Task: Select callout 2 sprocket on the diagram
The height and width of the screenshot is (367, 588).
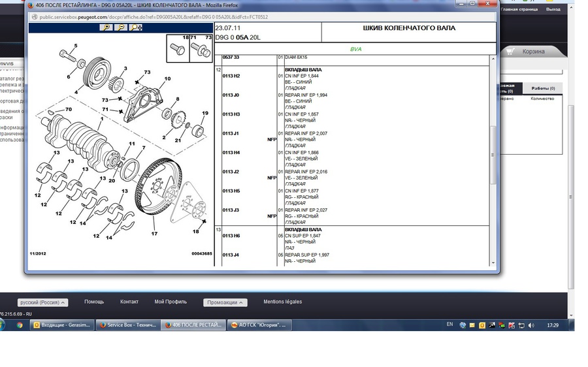Action: 164,137
